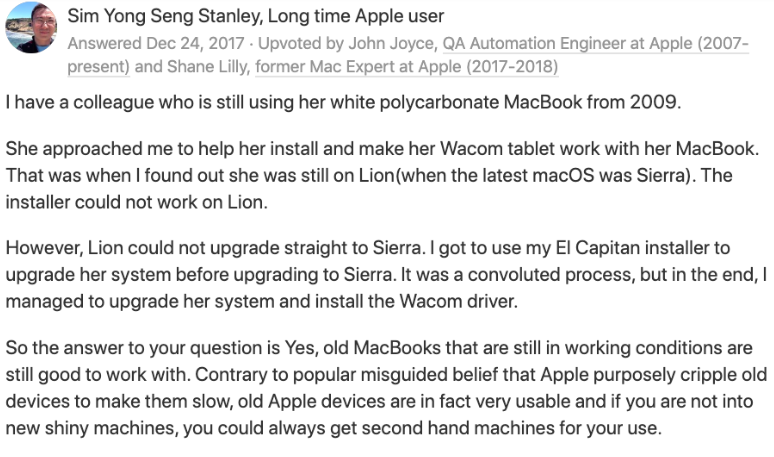
Task: Click the paragraph beginning "So the answer"
Action: point(387,388)
